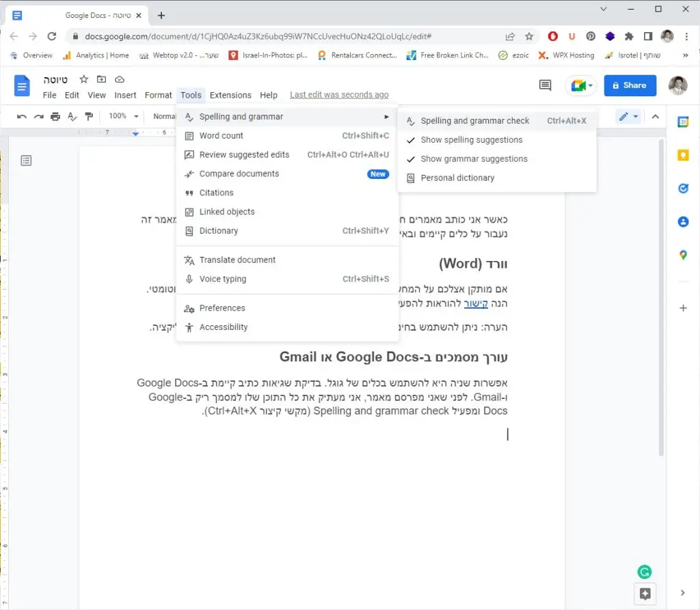Open a new browser tab
The image size is (700, 610).
161,16
